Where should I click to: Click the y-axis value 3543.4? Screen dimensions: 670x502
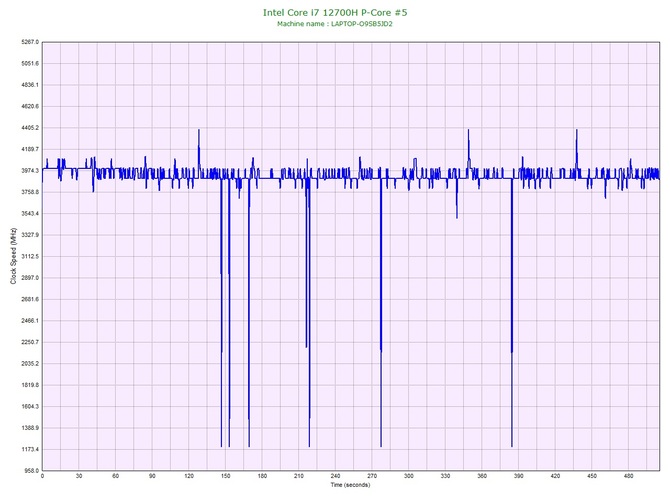[30, 214]
